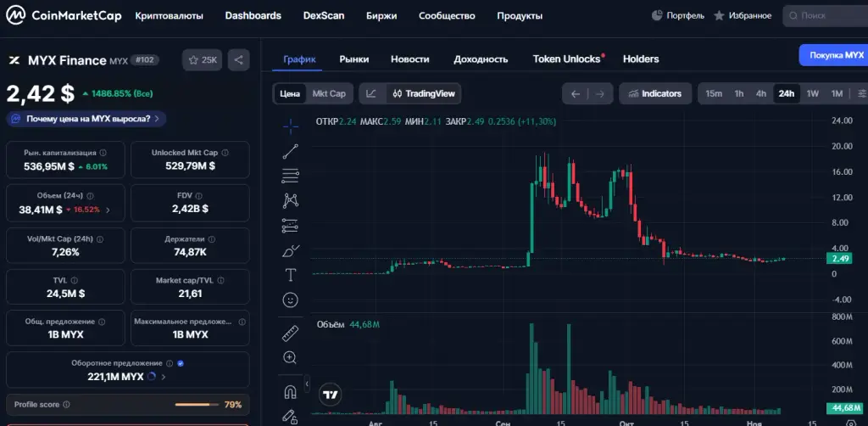Switch to line chart view icon
This screenshot has width=868, height=426.
[371, 93]
